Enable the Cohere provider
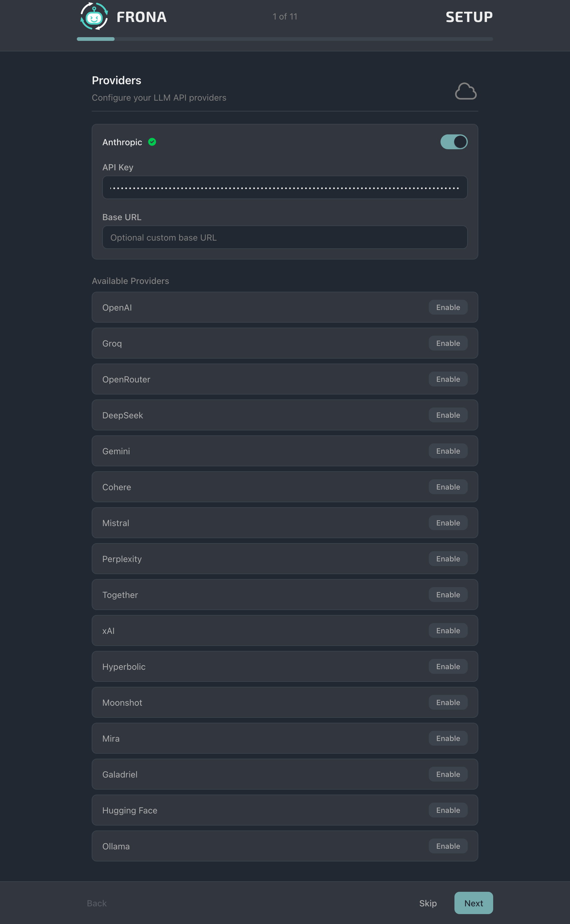 pos(448,486)
